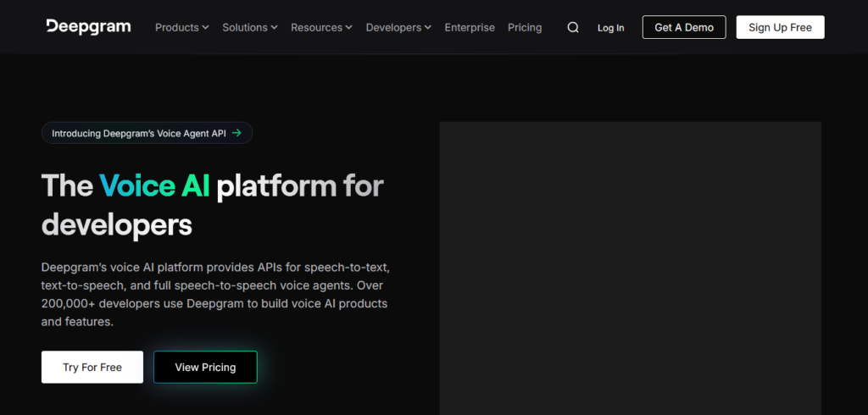Click the View Pricing button
This screenshot has width=868, height=415.
205,367
